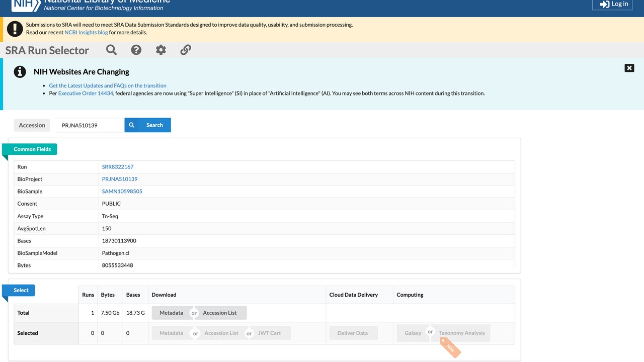Open Latest Updates and FAQs transition link
644x362 pixels.
pos(108,85)
